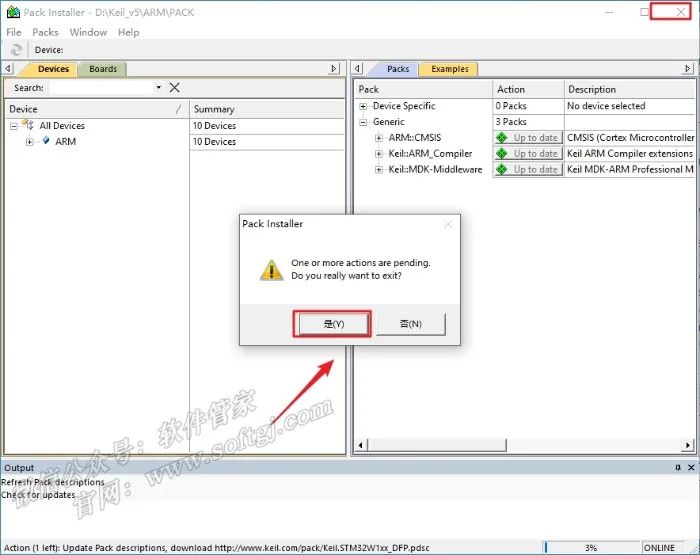The image size is (700, 555).
Task: Open the Search field dropdown arrow
Action: pos(158,87)
